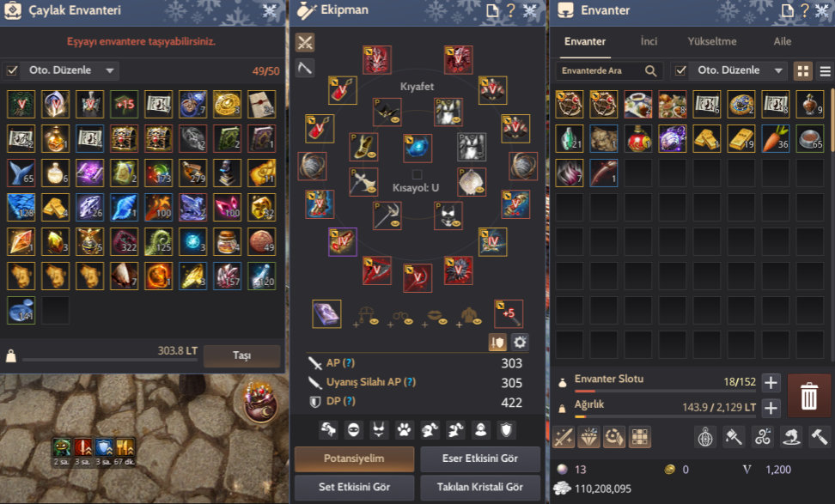Image resolution: width=835 pixels, height=504 pixels.
Task: Click the trash can delete icon
Action: point(808,396)
